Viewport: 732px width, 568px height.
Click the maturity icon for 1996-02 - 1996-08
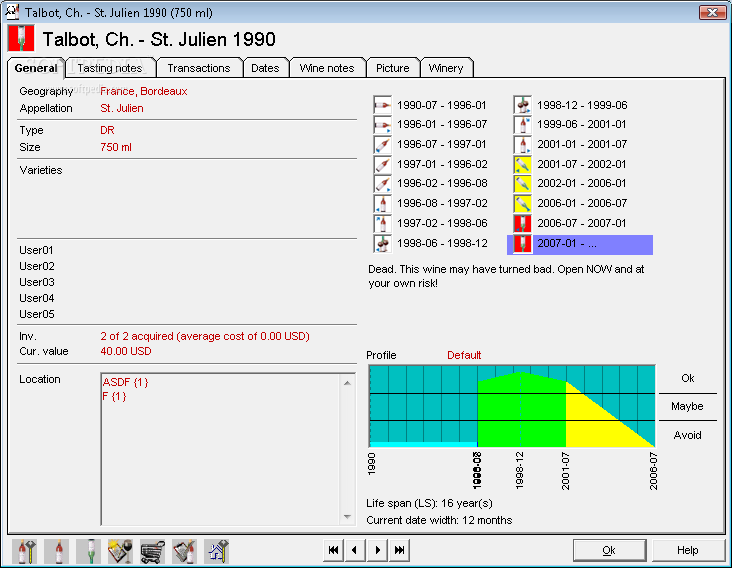tap(382, 184)
